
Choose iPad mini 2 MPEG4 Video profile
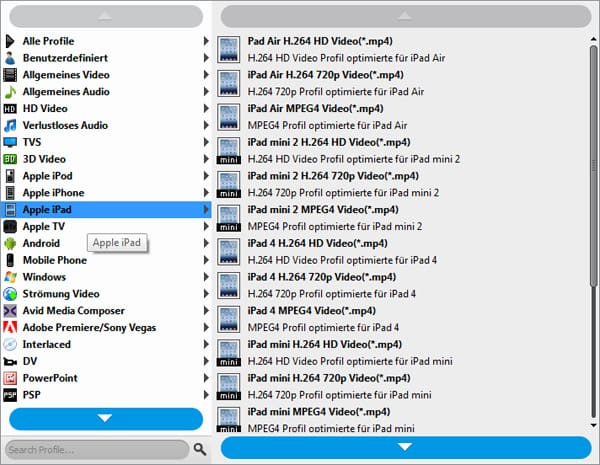[403, 218]
